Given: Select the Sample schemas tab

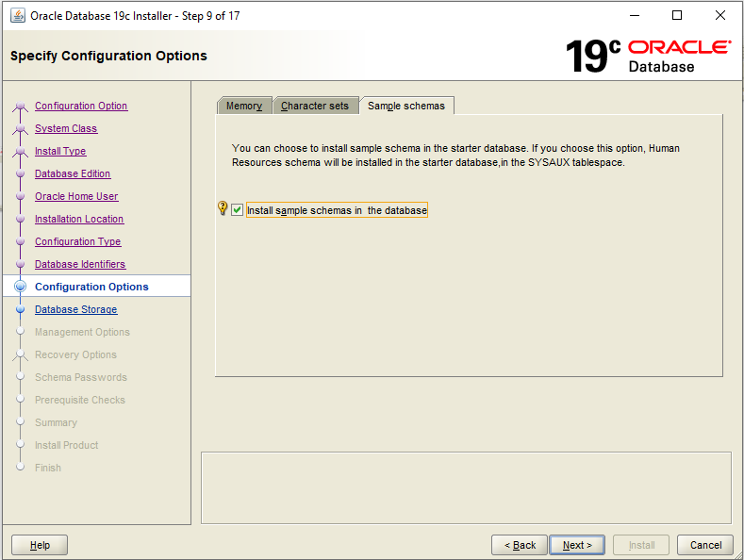Looking at the screenshot, I should pyautogui.click(x=406, y=106).
